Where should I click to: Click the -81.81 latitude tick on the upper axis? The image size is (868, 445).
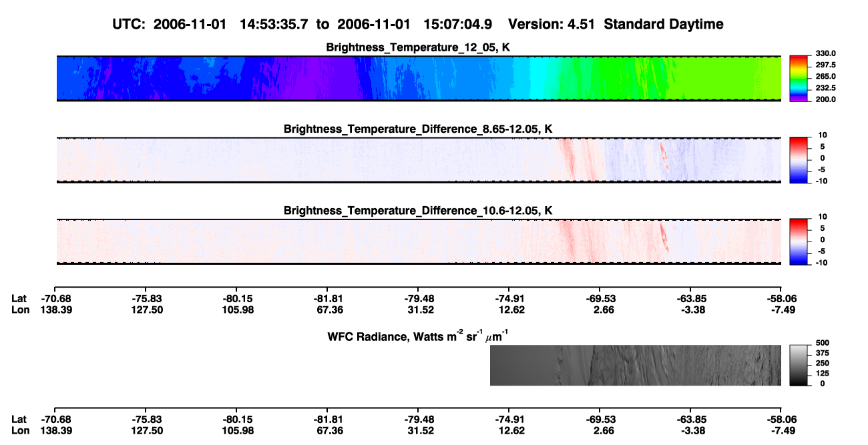pyautogui.click(x=327, y=299)
